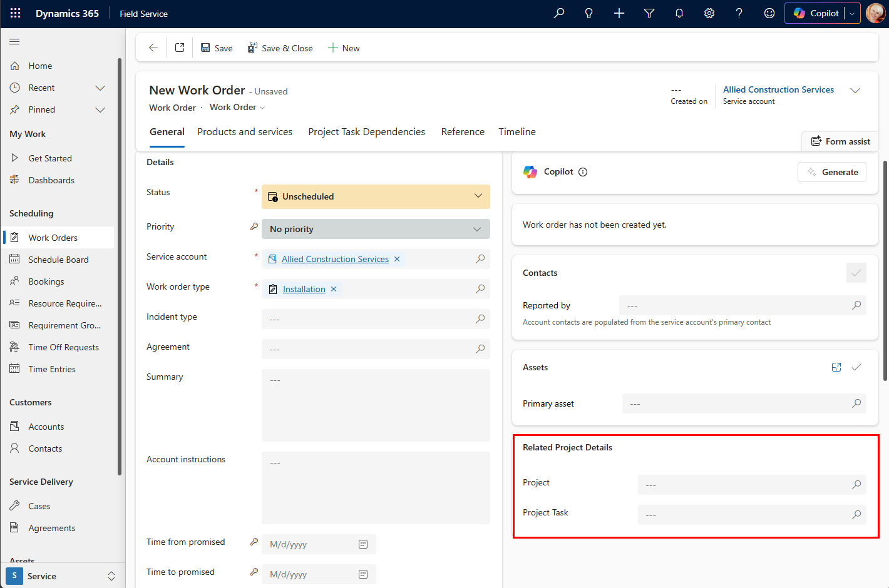Open the notifications bell
The height and width of the screenshot is (588, 889).
[679, 13]
